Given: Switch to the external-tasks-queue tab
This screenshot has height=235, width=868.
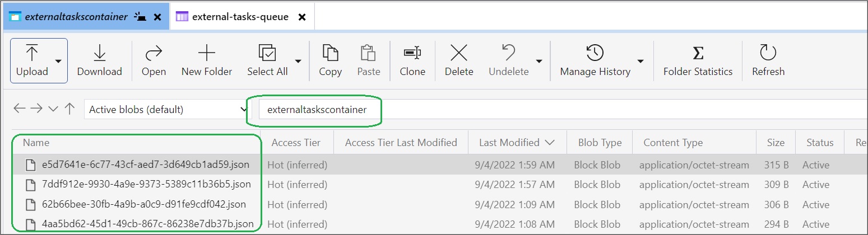Looking at the screenshot, I should coord(240,17).
